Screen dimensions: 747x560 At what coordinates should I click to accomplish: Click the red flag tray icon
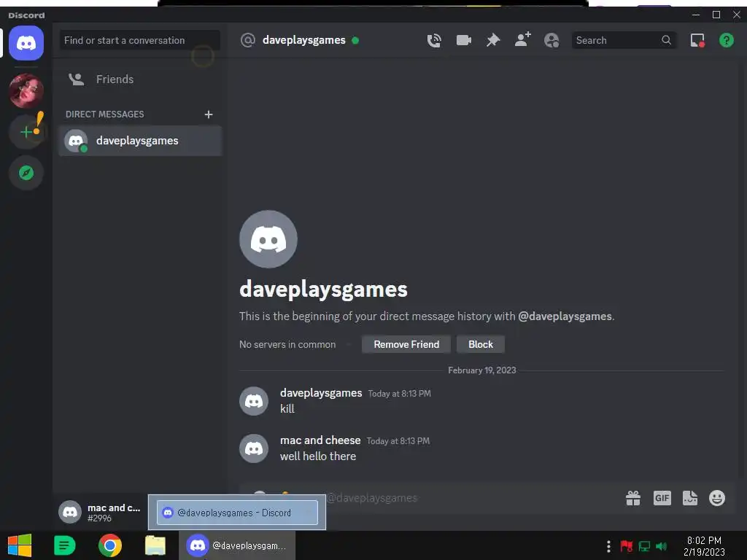(x=627, y=546)
